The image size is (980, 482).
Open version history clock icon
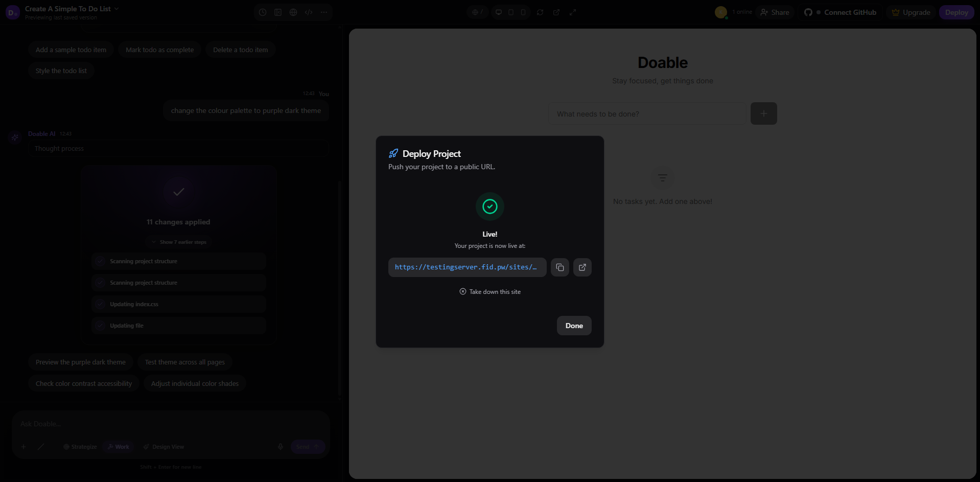[x=263, y=12]
